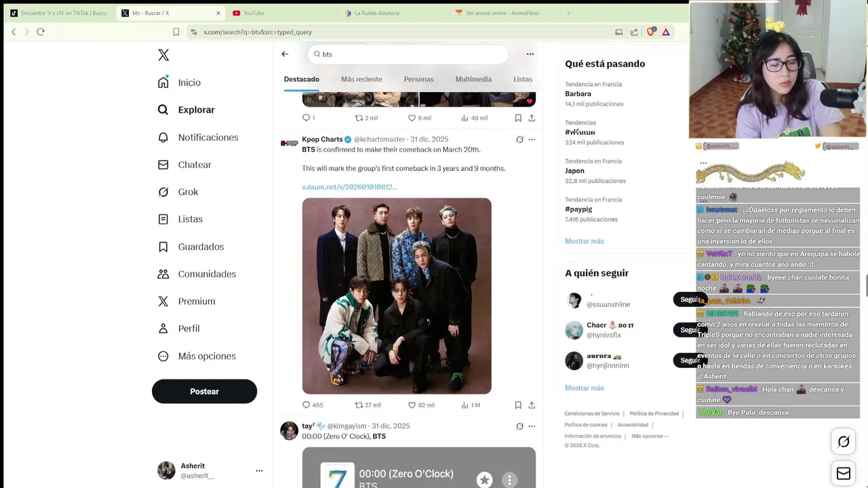
Task: Open Premium X icon
Action: coord(163,301)
